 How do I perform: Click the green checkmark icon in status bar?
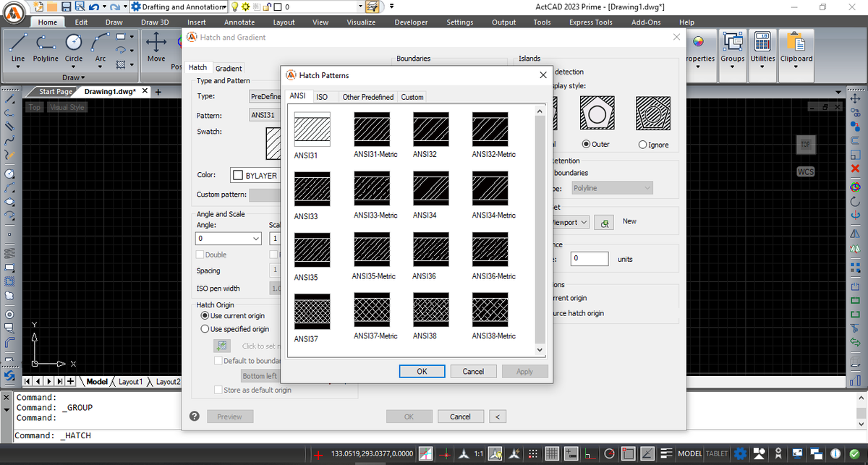[x=854, y=453]
